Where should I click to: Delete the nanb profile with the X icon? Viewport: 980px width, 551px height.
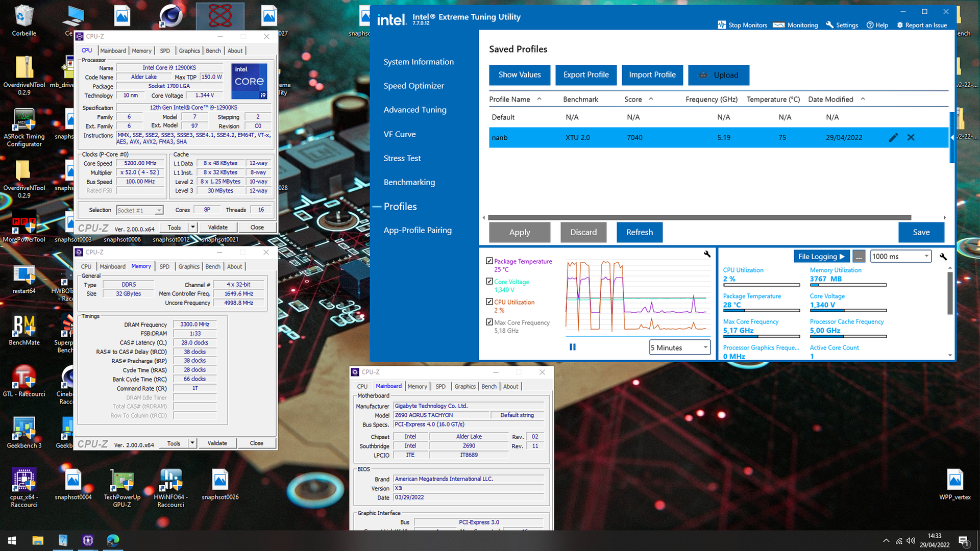pos(911,138)
